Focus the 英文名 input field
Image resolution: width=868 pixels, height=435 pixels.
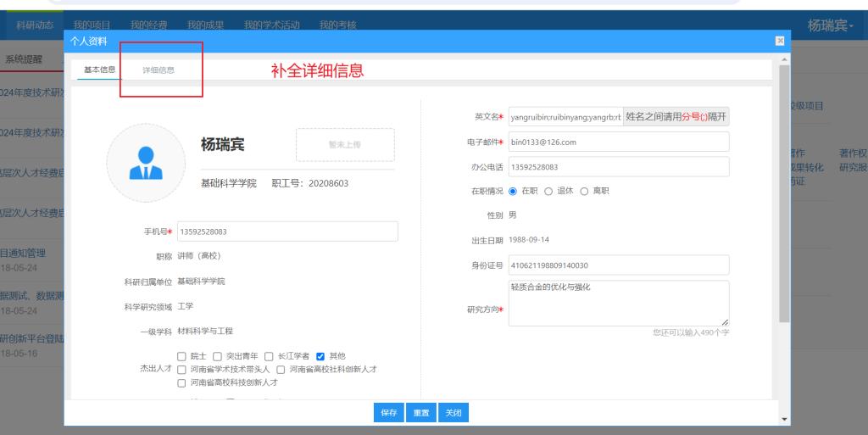565,117
